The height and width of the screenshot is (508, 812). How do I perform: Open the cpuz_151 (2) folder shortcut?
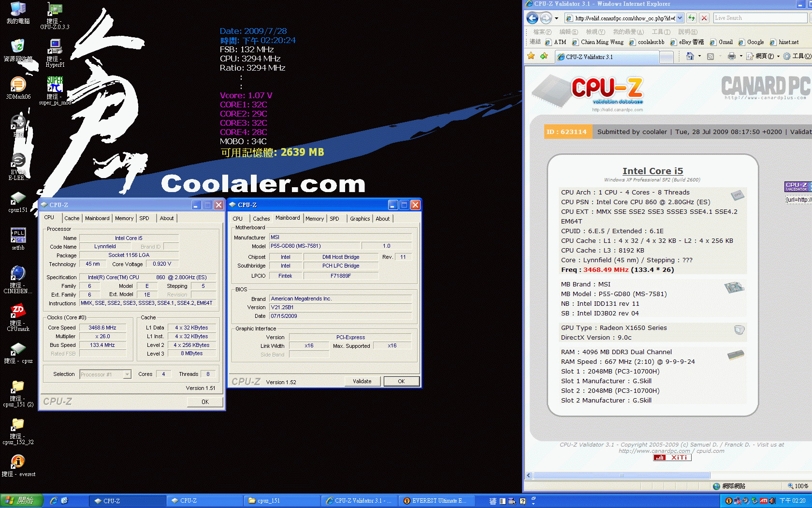point(18,394)
